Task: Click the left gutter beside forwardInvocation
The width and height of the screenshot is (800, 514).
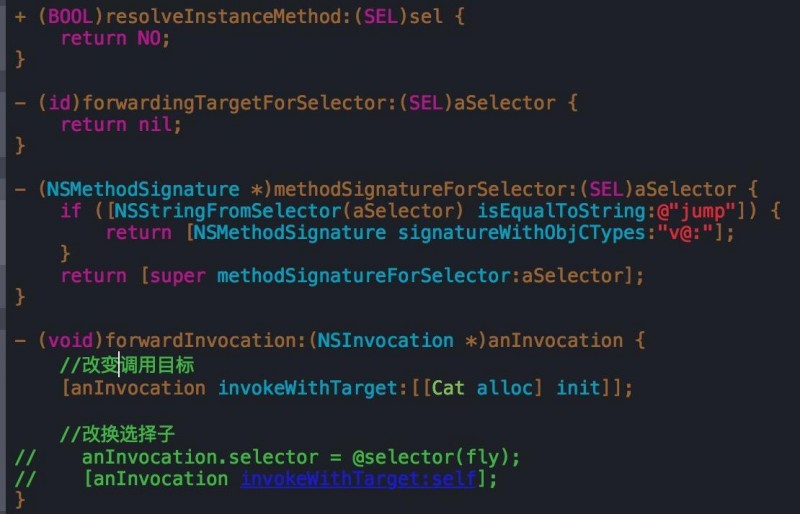Action: [3, 340]
